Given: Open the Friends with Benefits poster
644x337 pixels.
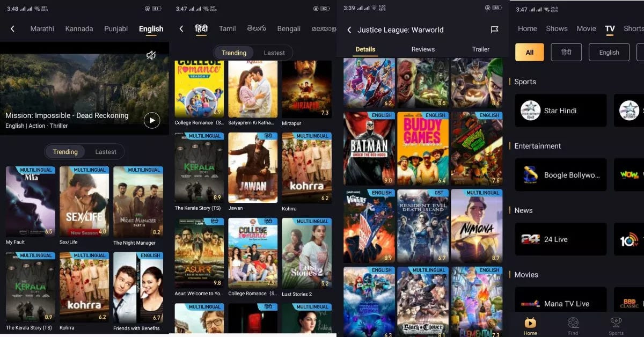Looking at the screenshot, I should [x=138, y=288].
